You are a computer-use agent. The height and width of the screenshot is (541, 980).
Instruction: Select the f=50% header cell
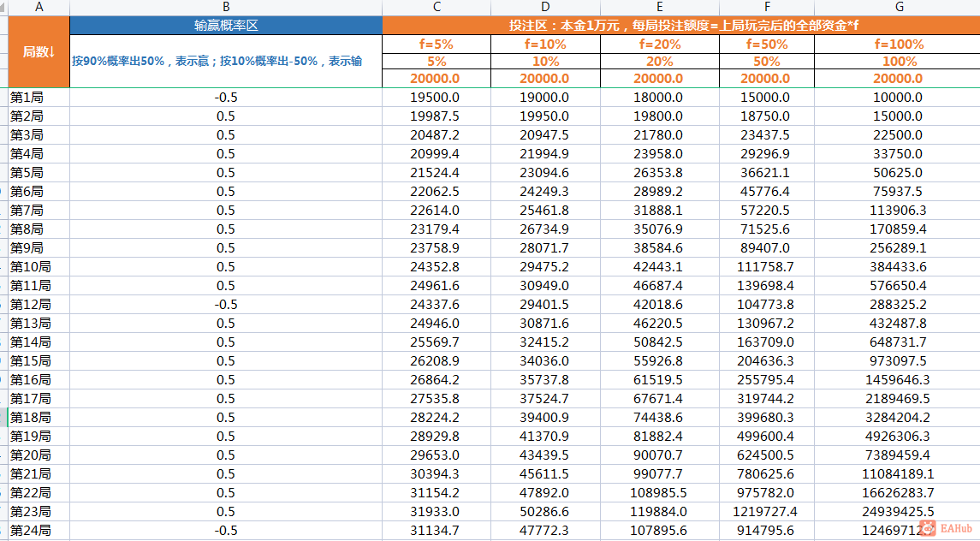point(767,45)
